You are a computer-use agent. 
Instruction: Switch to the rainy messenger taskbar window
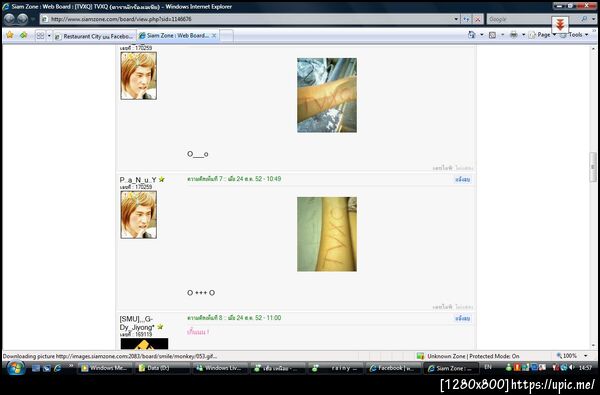[x=335, y=368]
